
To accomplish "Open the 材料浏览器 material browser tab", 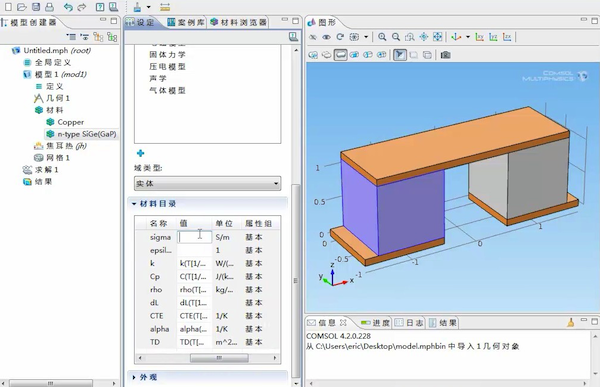I will point(238,23).
